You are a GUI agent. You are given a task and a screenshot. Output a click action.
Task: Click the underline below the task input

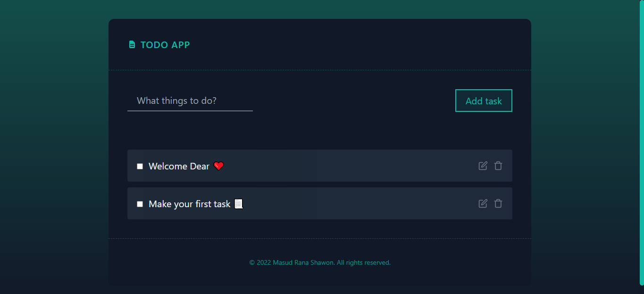coord(190,110)
